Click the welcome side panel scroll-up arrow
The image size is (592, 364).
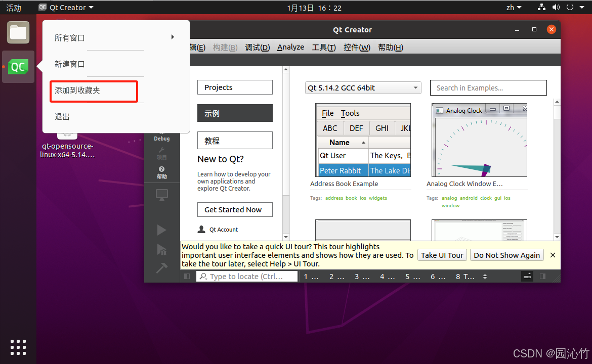(286, 69)
